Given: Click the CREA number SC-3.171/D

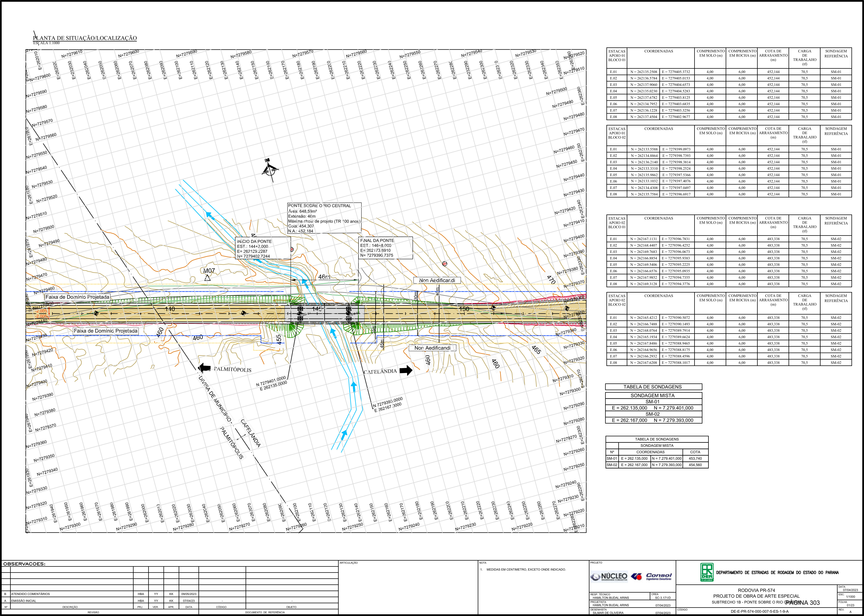Looking at the screenshot, I should pos(663,598).
